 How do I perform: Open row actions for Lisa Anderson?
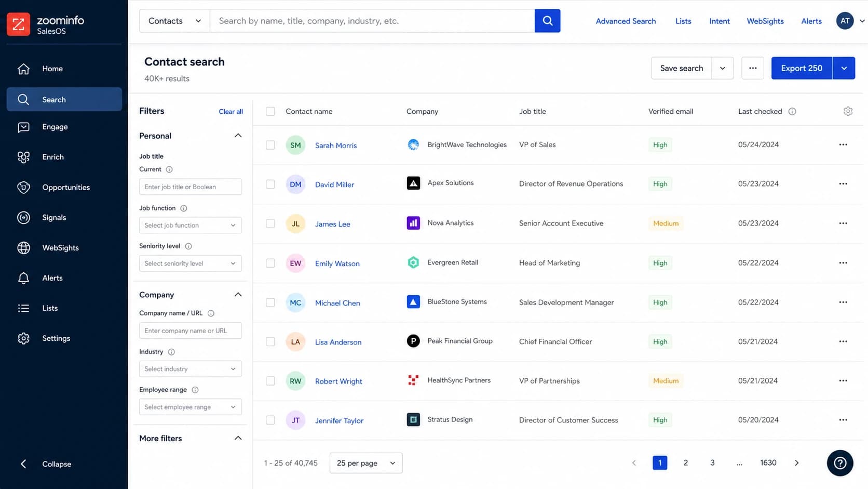point(843,341)
